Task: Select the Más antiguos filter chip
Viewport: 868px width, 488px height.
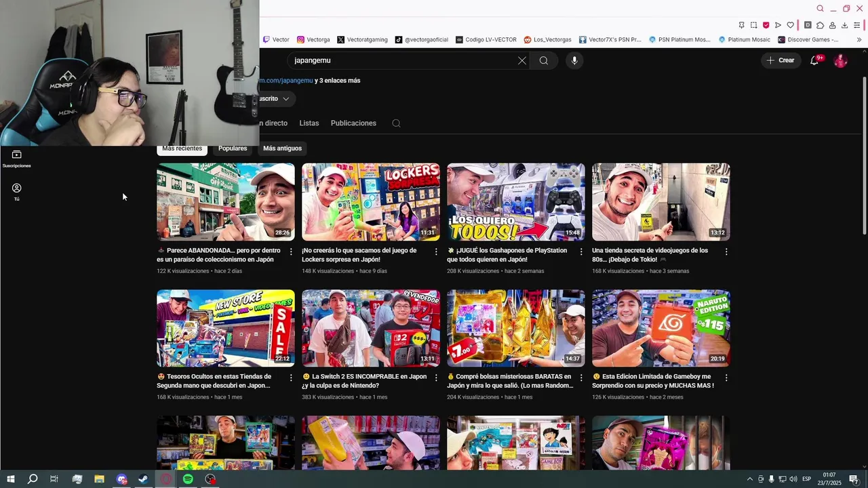Action: pyautogui.click(x=282, y=148)
